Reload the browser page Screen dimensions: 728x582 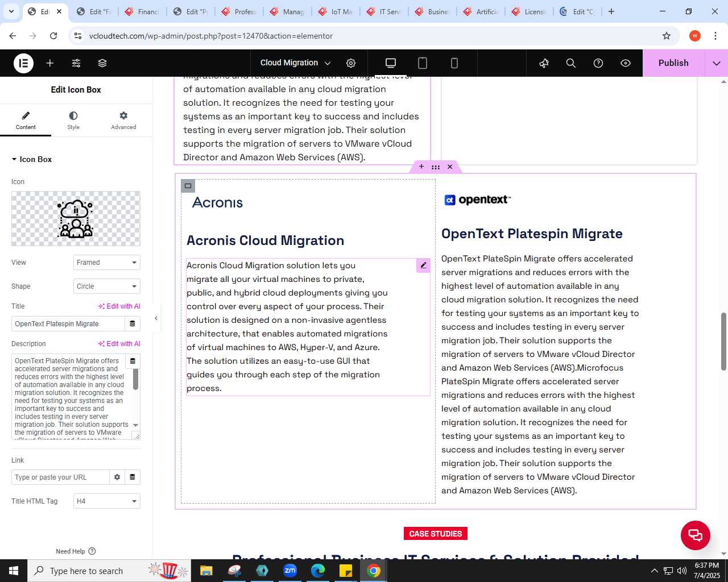point(53,36)
